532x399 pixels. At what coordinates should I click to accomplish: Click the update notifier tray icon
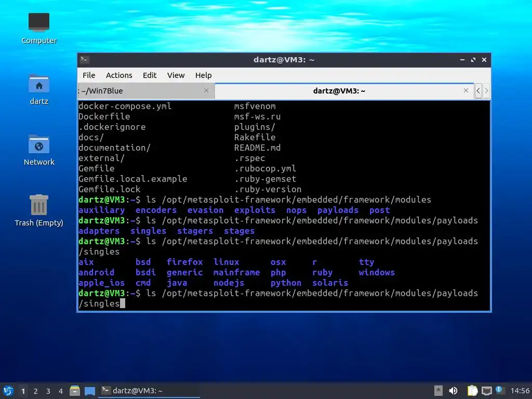coord(499,390)
